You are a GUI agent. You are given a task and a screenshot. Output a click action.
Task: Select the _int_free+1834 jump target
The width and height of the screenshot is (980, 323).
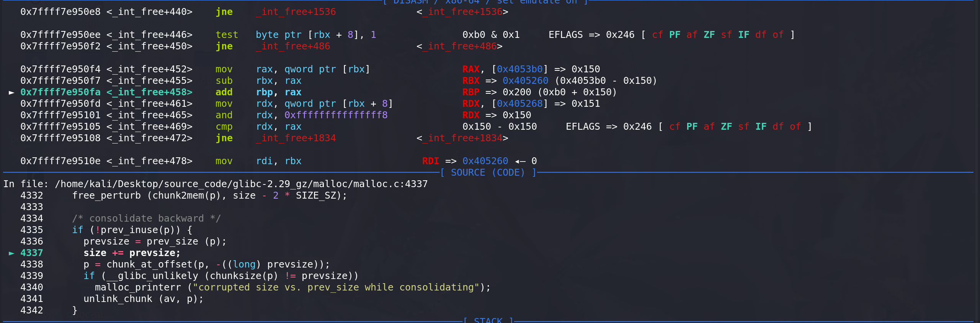click(296, 138)
